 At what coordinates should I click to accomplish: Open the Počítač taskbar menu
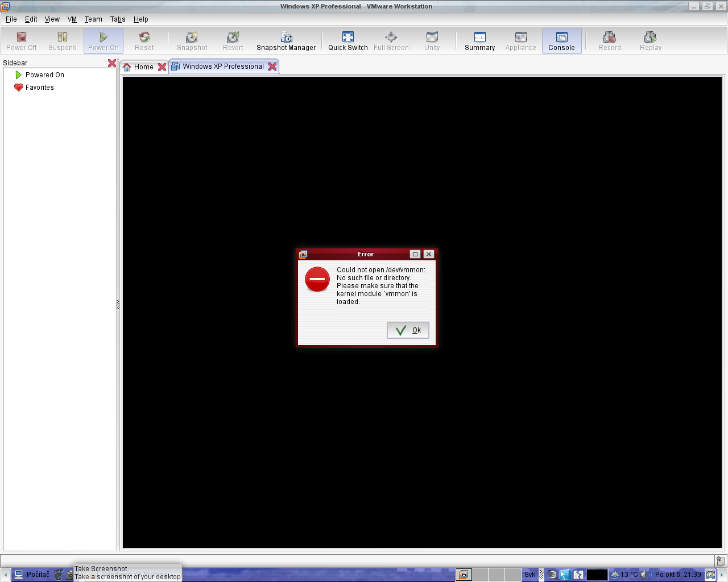[x=32, y=575]
